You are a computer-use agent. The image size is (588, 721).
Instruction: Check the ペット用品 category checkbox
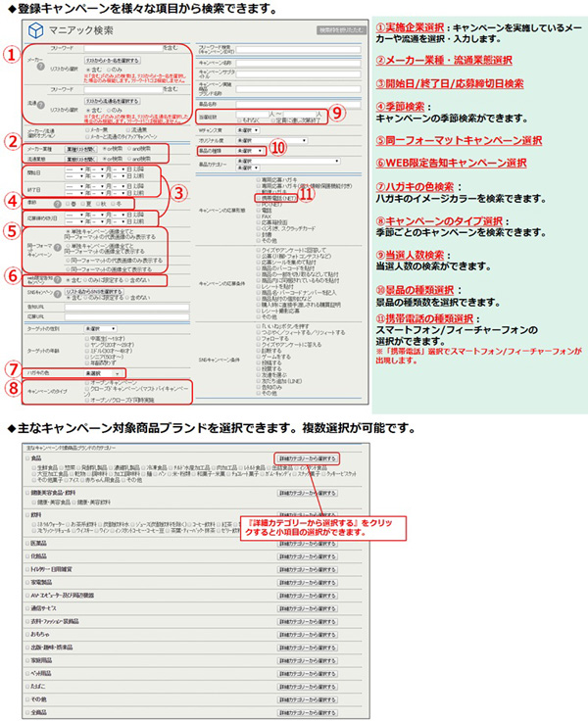click(x=27, y=674)
